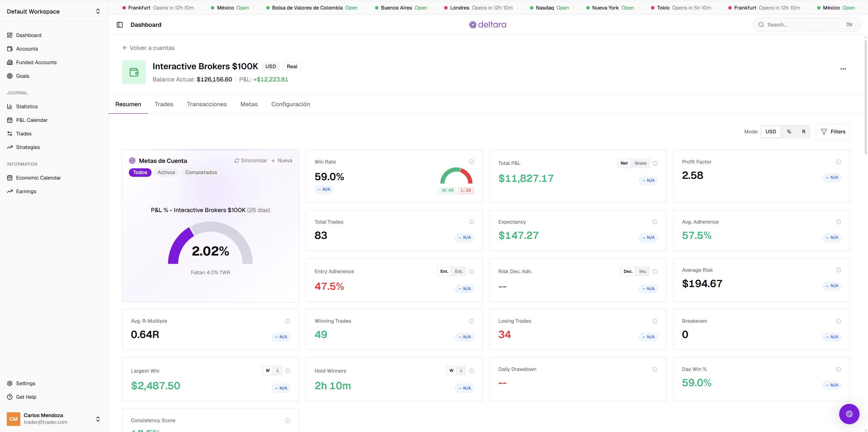Select L in Largest Win card
The width and height of the screenshot is (868, 432).
[278, 371]
